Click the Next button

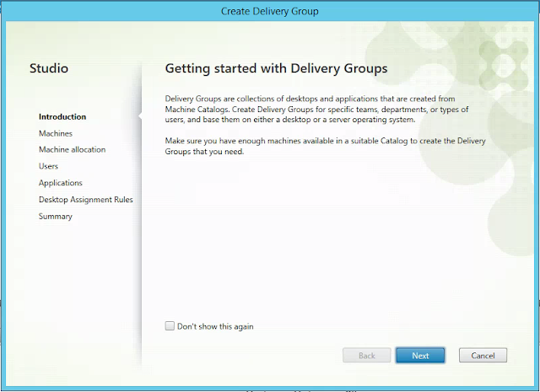coord(420,355)
